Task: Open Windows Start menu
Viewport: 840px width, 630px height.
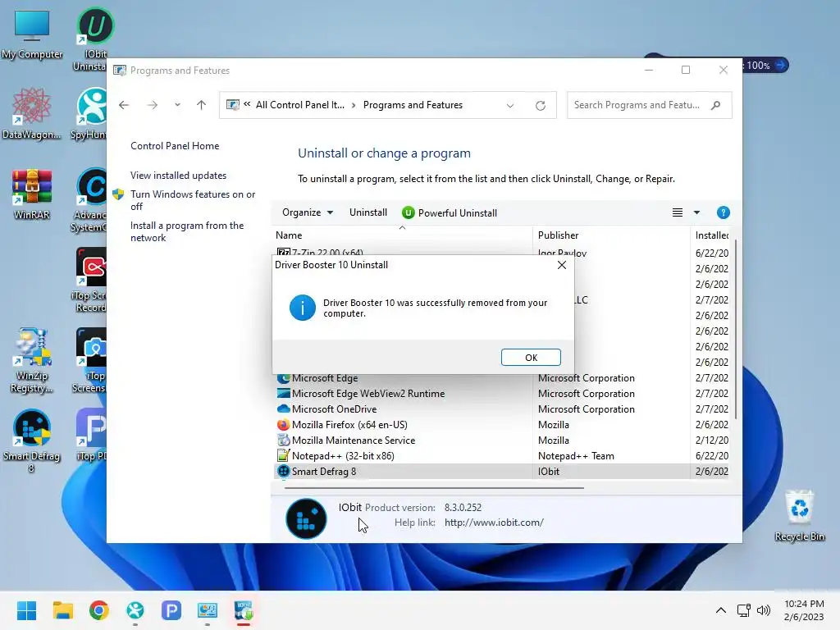Action: coord(26,610)
